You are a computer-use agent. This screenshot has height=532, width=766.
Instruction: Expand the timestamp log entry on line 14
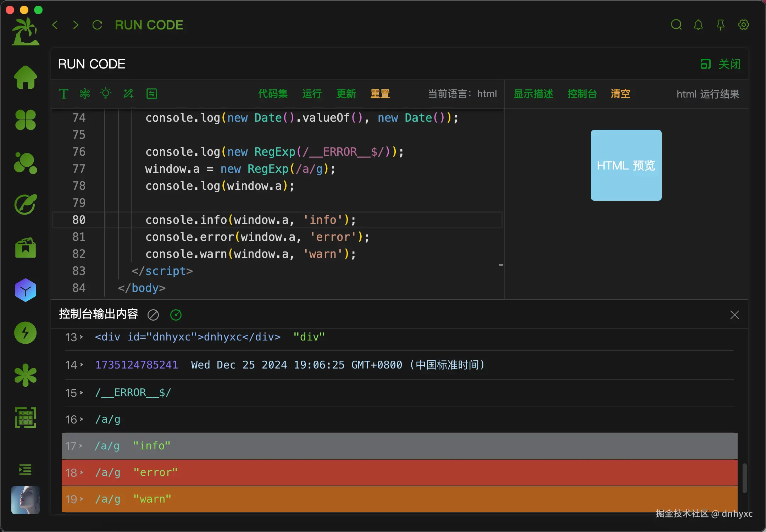tap(82, 365)
